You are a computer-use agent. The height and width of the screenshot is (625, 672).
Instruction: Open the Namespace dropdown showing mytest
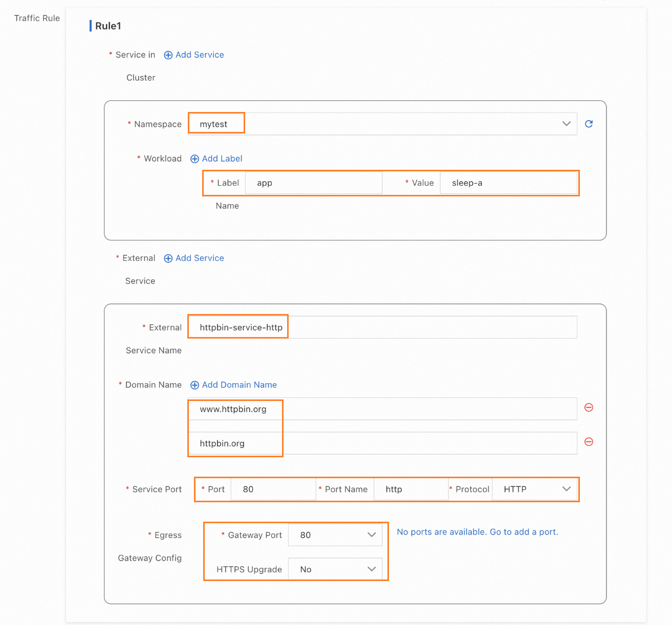coord(566,124)
